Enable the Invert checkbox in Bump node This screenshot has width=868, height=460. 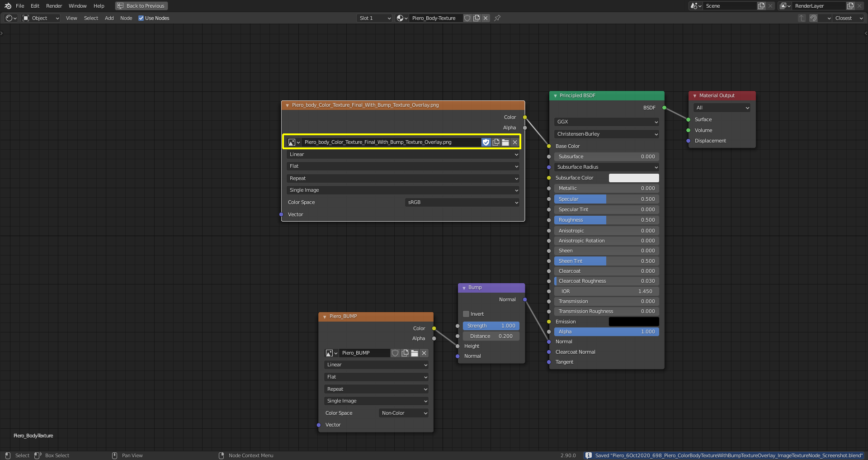click(x=466, y=314)
